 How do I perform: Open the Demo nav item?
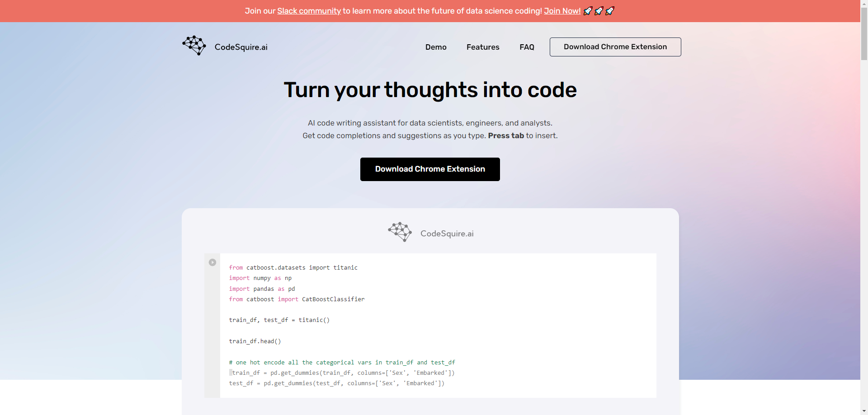[x=436, y=47]
